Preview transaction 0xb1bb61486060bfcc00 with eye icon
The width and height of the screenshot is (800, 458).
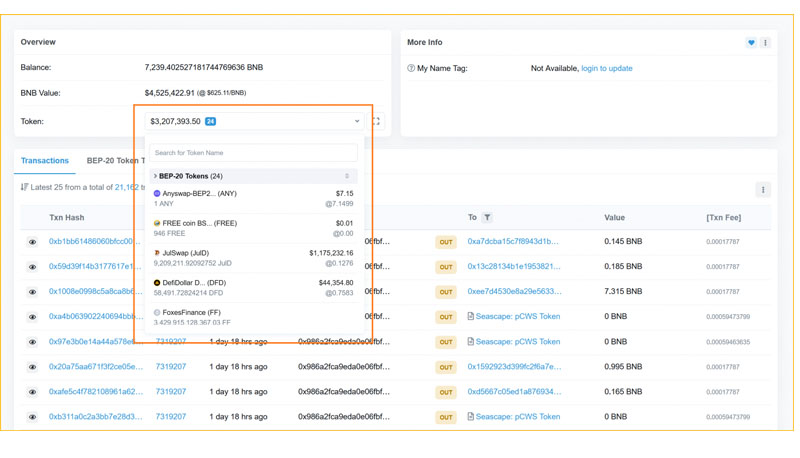click(x=32, y=242)
